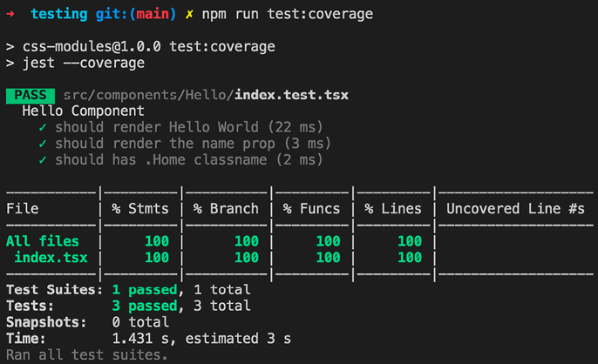Viewport: 598px width, 364px height.
Task: Click the 'index.tsx' file in coverage table
Action: click(51, 258)
